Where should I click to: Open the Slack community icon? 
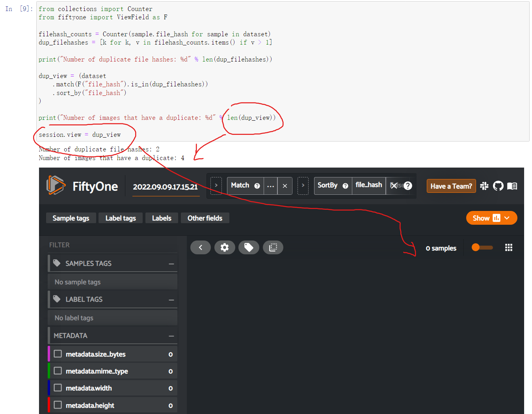coord(484,186)
